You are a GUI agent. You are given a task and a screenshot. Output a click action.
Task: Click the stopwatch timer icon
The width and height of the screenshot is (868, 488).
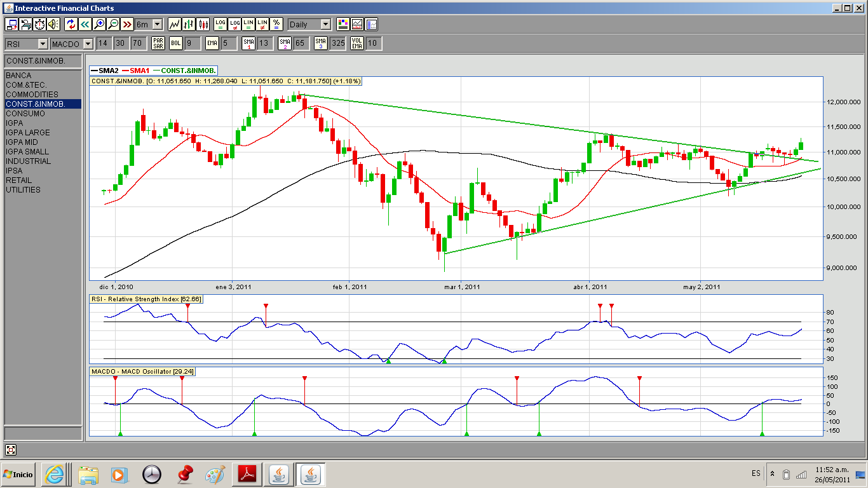coord(39,24)
